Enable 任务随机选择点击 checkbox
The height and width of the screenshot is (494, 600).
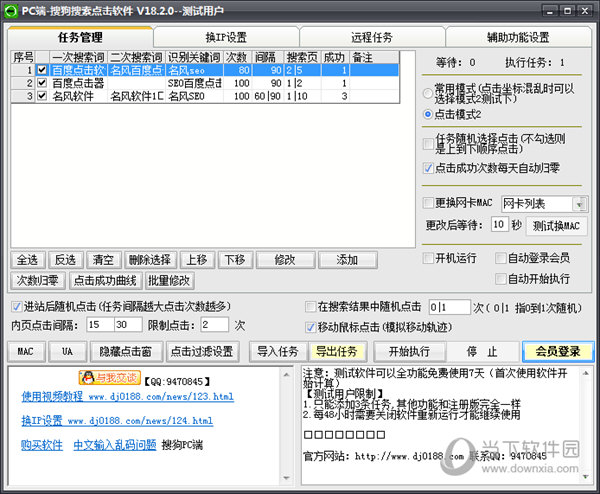tap(428, 144)
